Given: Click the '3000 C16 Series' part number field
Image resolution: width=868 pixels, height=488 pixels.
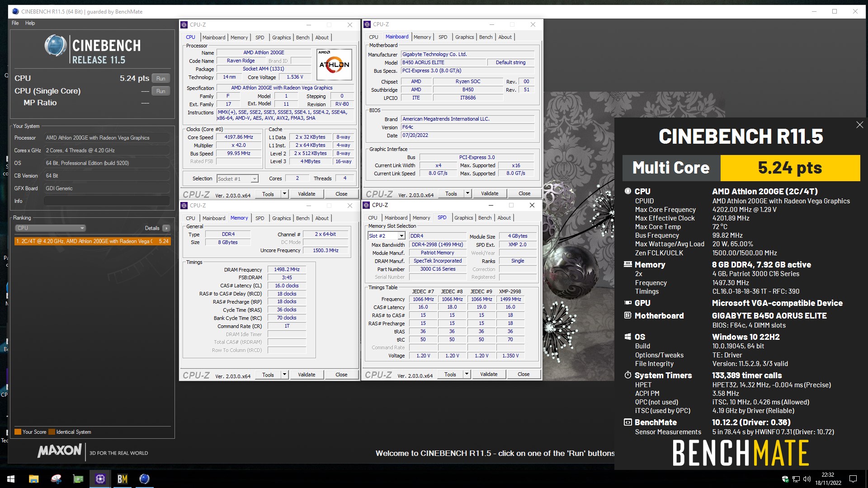Looking at the screenshot, I should pyautogui.click(x=438, y=269).
